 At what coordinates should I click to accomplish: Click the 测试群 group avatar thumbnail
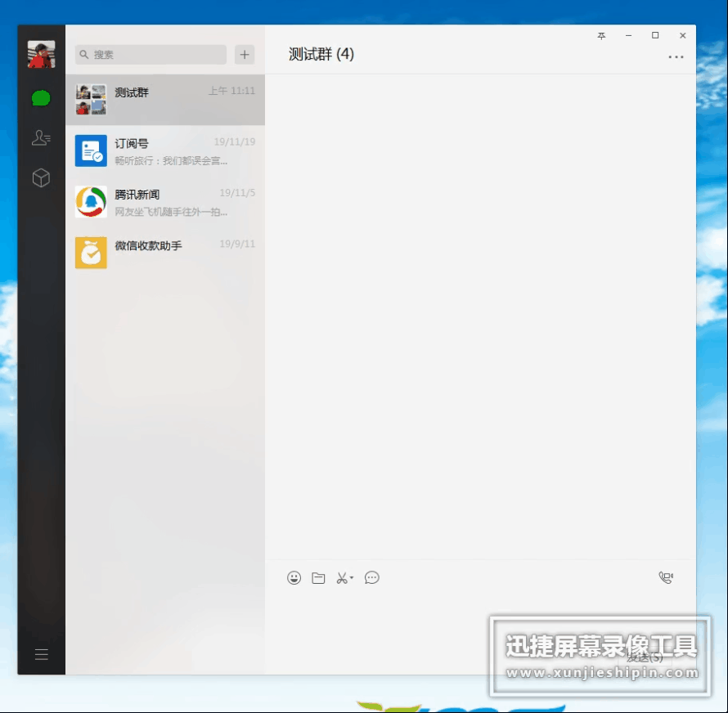tap(91, 99)
